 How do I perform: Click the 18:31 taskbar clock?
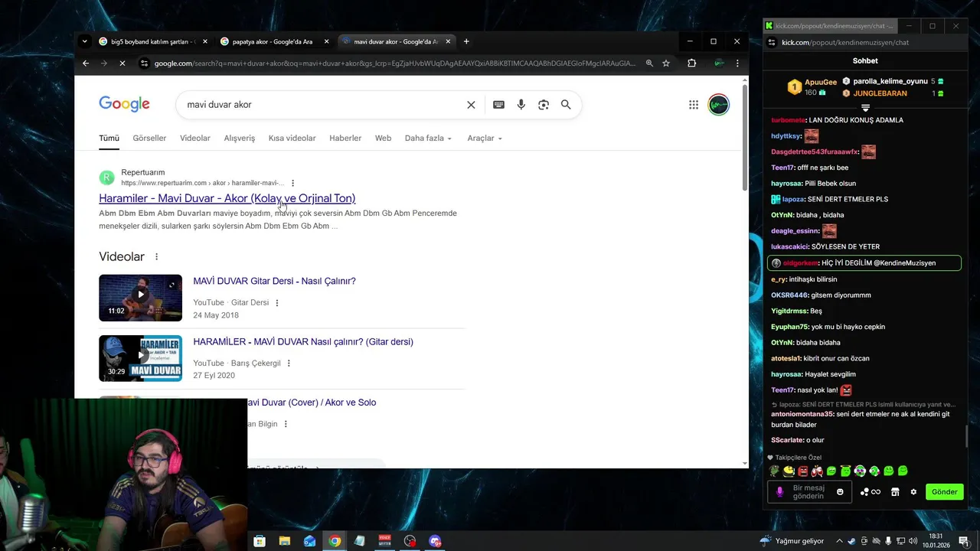click(936, 541)
